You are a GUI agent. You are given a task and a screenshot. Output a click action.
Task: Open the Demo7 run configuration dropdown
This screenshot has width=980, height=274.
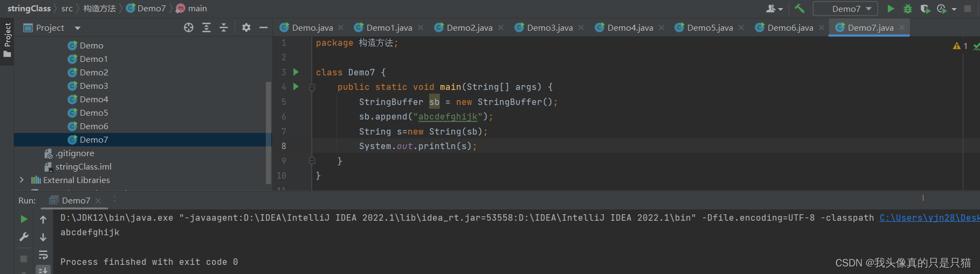coord(845,9)
